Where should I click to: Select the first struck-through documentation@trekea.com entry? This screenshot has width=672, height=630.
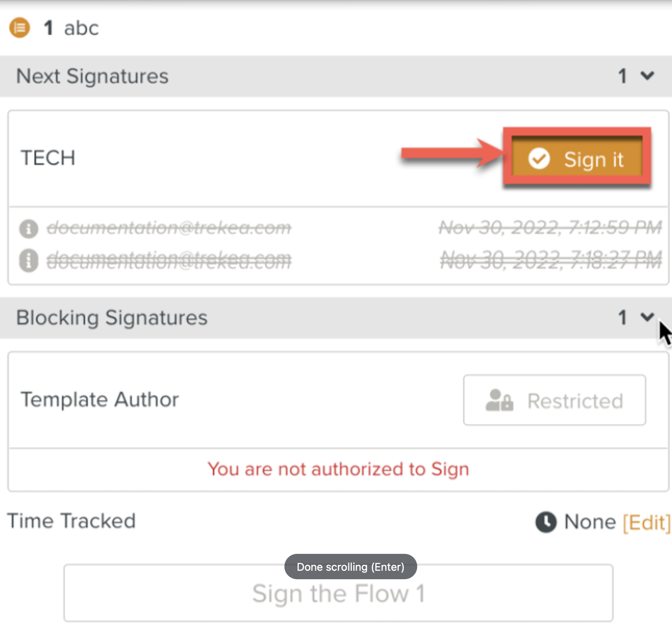(x=169, y=228)
